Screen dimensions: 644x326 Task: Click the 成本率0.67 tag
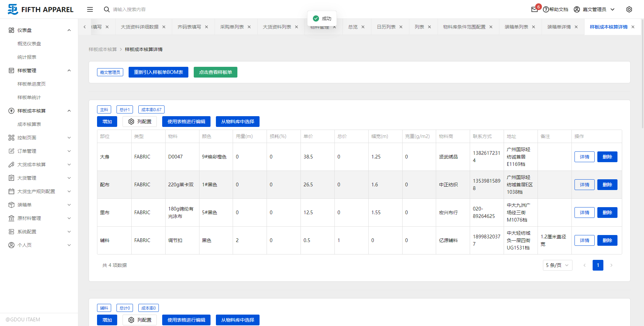151,109
